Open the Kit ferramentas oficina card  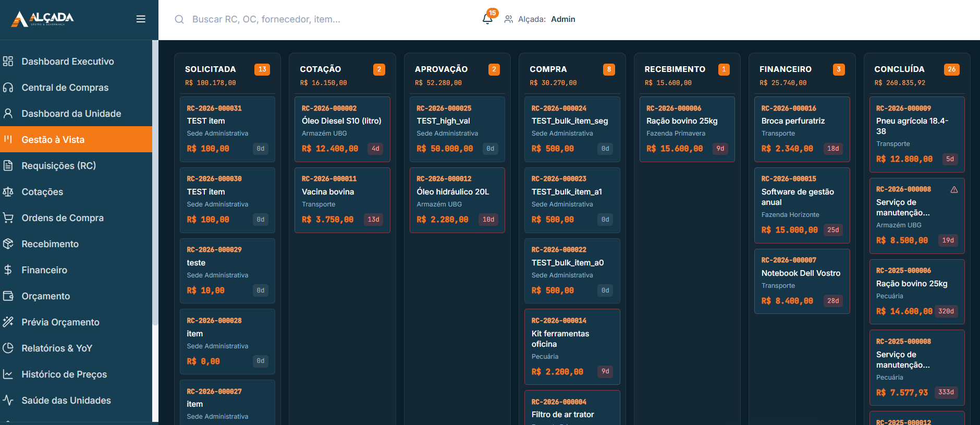point(572,347)
